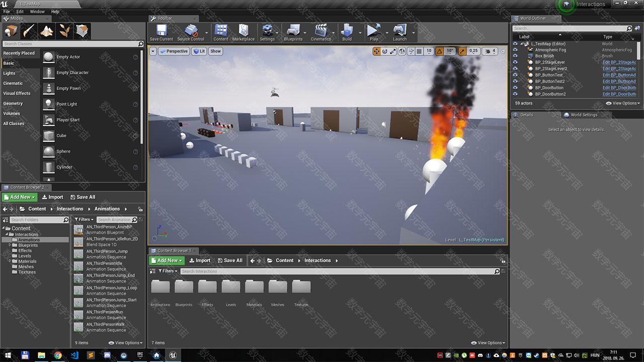Open the Add New dropdown in Content Browser 2
644x362 pixels.
(19, 197)
